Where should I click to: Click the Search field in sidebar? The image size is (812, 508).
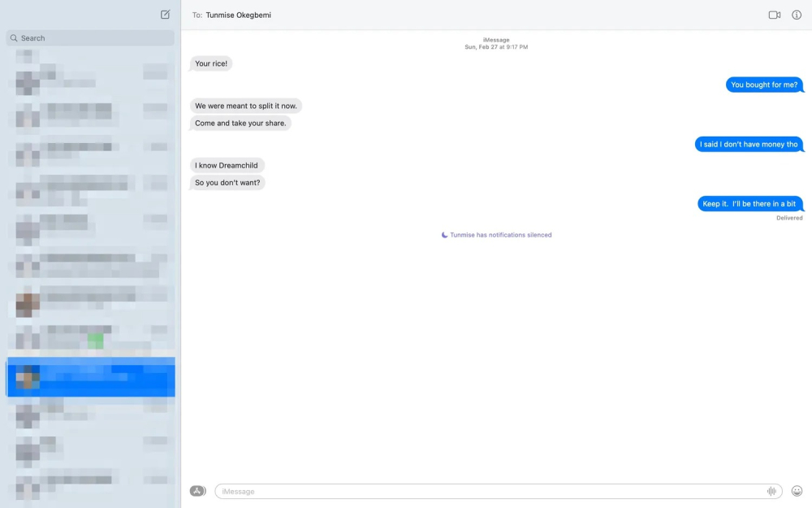click(x=90, y=38)
